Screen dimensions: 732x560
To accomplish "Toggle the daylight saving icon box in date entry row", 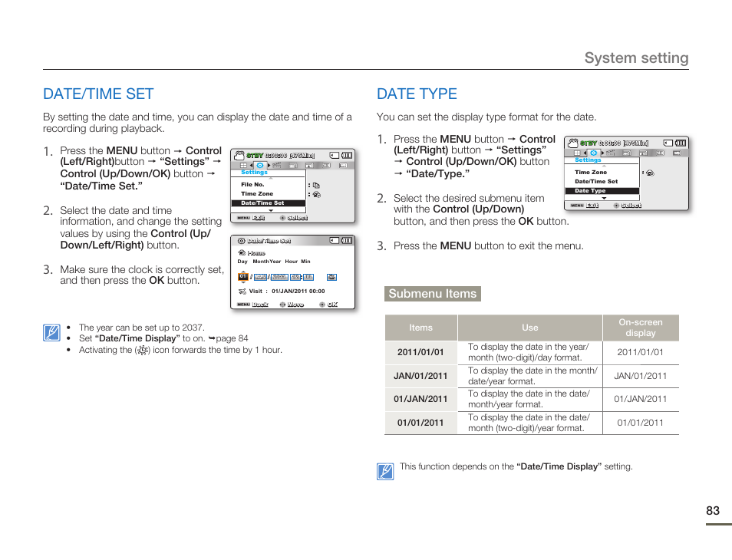I will point(331,277).
